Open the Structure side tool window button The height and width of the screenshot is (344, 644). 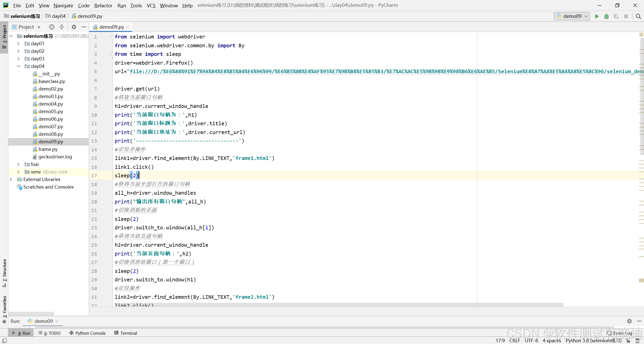point(4,273)
